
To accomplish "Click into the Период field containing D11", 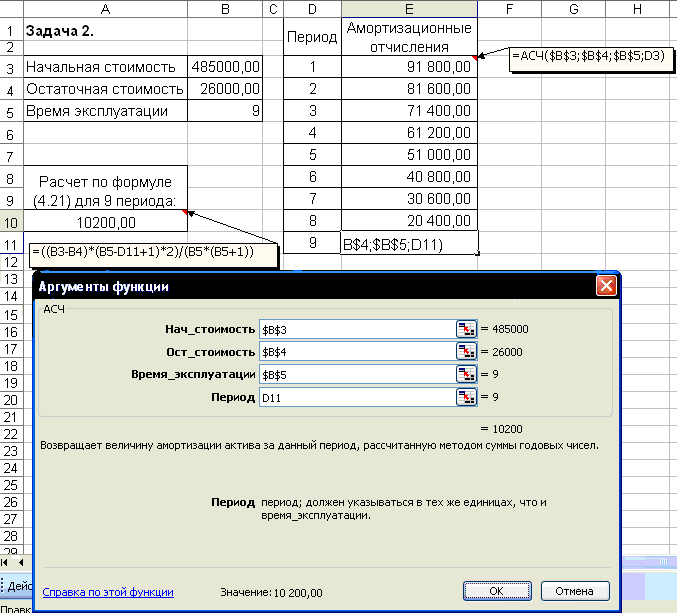I will [x=357, y=397].
